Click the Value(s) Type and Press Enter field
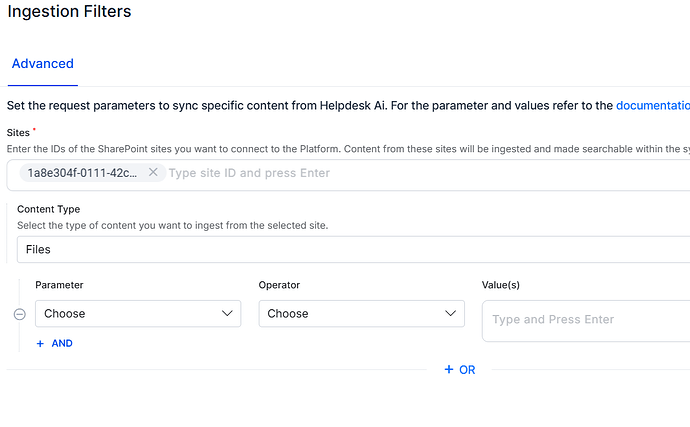Screen dimensions: 690x427 (586, 321)
